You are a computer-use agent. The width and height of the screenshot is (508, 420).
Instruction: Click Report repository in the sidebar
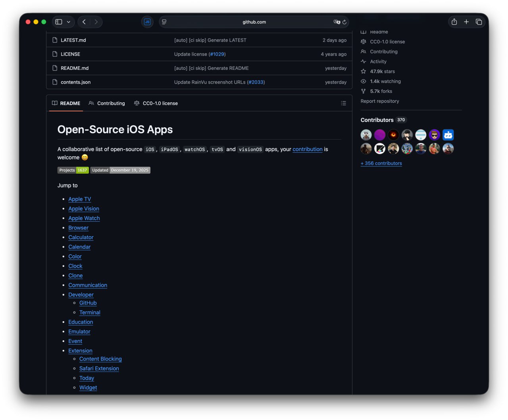click(379, 101)
